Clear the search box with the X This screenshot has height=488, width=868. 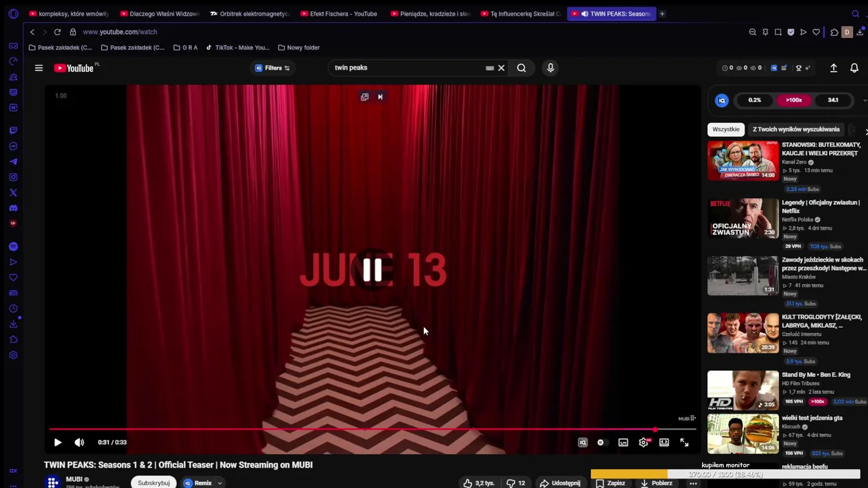[x=501, y=68]
